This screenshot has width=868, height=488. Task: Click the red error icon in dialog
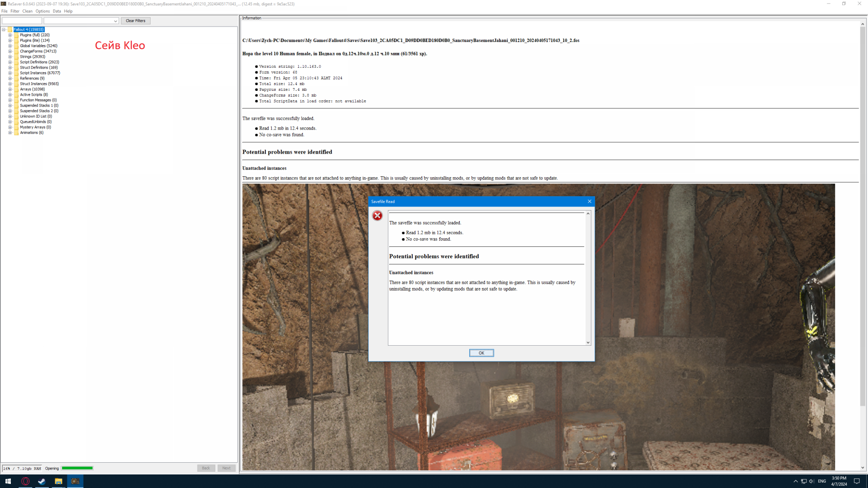click(377, 216)
